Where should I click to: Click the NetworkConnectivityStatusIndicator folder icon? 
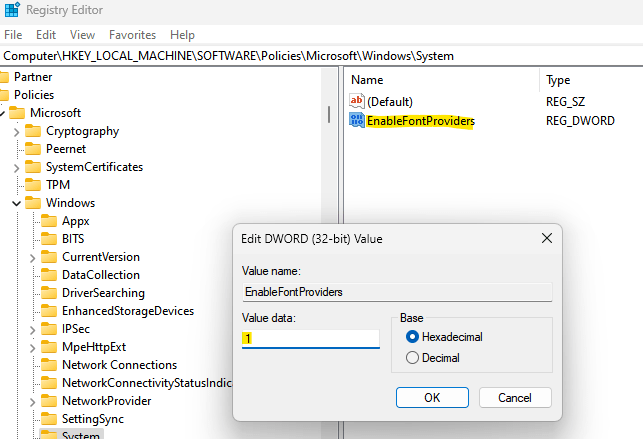pyautogui.click(x=49, y=383)
